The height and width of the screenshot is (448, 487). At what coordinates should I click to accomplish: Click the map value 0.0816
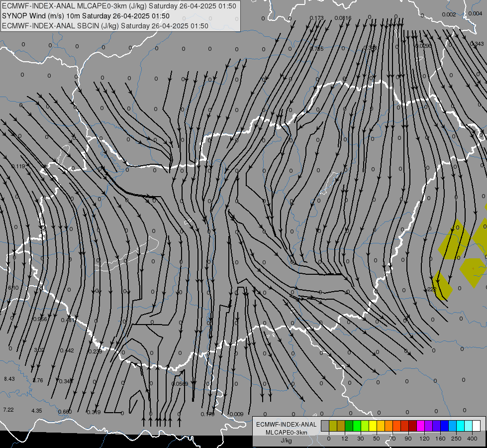(343, 18)
